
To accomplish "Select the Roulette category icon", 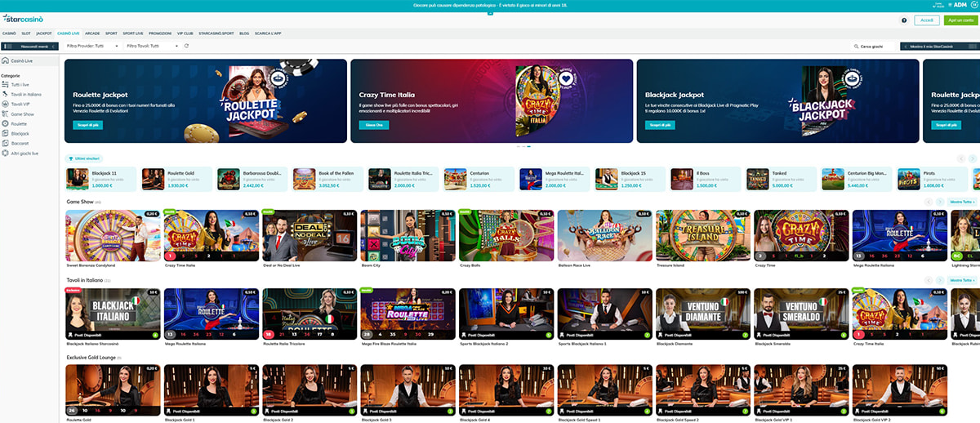I will point(6,123).
